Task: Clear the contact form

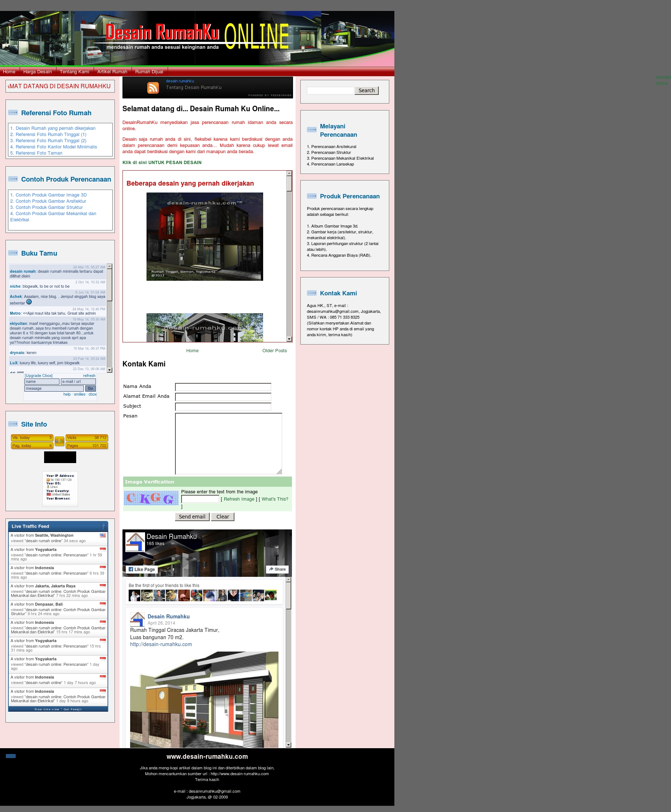Action: tap(223, 517)
